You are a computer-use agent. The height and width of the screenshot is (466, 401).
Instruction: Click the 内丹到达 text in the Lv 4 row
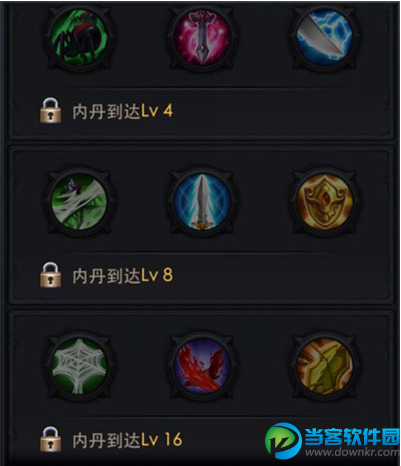pos(106,111)
